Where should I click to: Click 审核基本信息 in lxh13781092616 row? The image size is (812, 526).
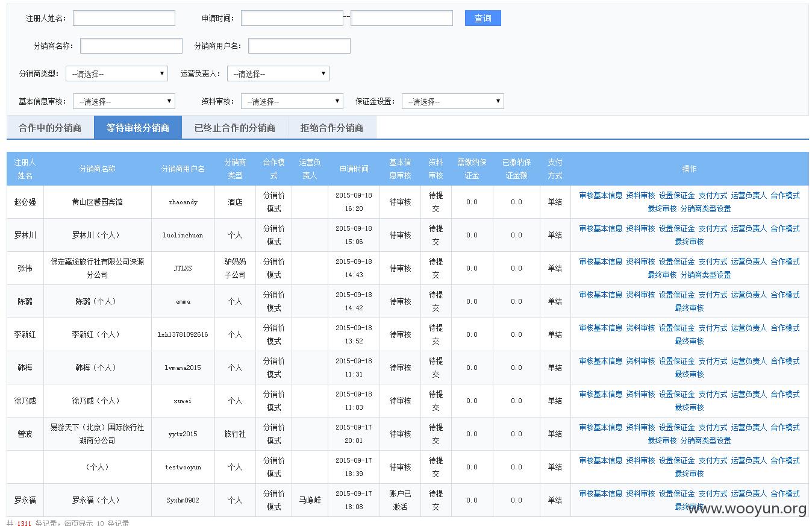pyautogui.click(x=601, y=328)
